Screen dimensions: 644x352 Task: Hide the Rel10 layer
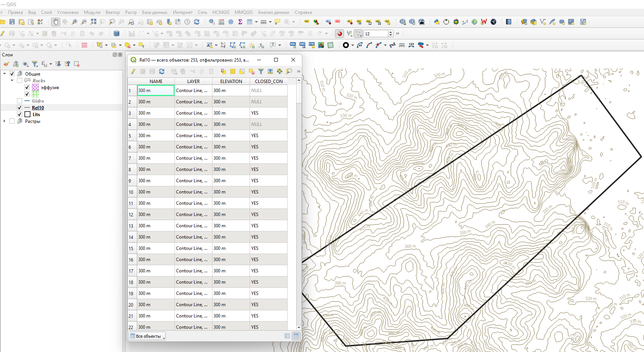(x=20, y=108)
